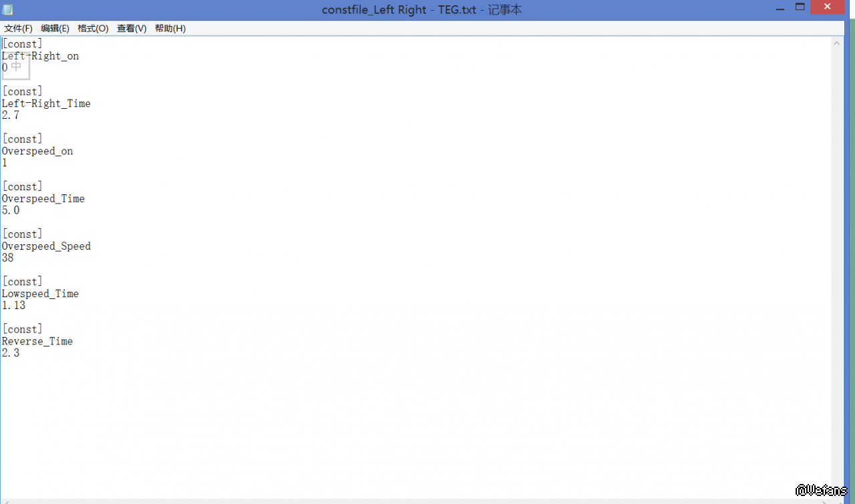Click the value 5.0
Screen dimensions: 855x504
11,210
